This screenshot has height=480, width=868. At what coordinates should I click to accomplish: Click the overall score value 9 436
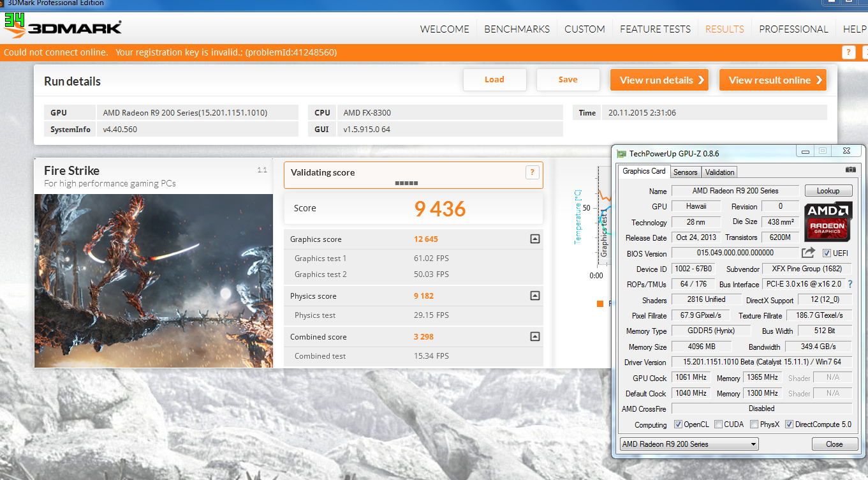[x=440, y=209]
